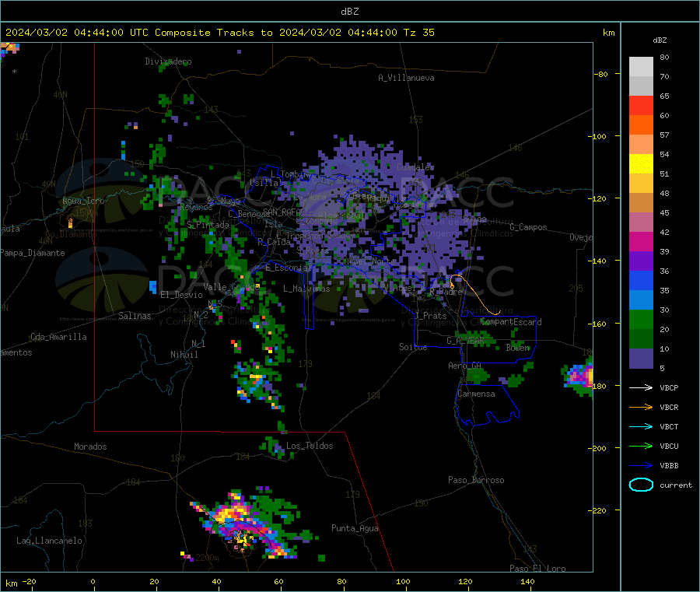Click the Cda_Amarilla map label

[x=58, y=337]
